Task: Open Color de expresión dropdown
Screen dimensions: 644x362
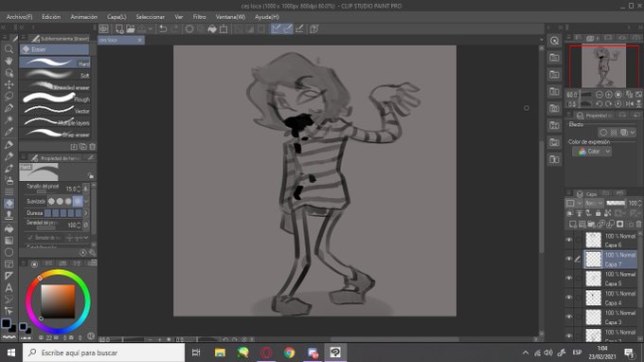Action: coord(592,152)
